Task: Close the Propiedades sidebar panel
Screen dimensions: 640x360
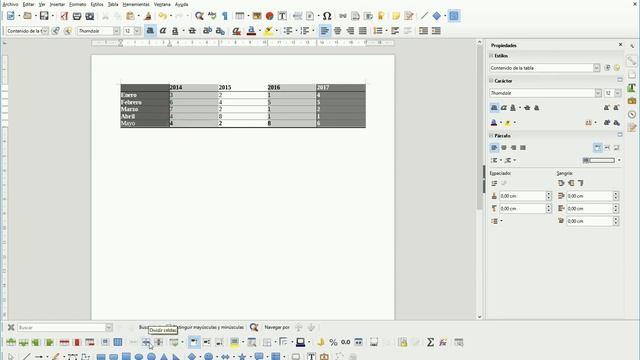Action: point(620,44)
